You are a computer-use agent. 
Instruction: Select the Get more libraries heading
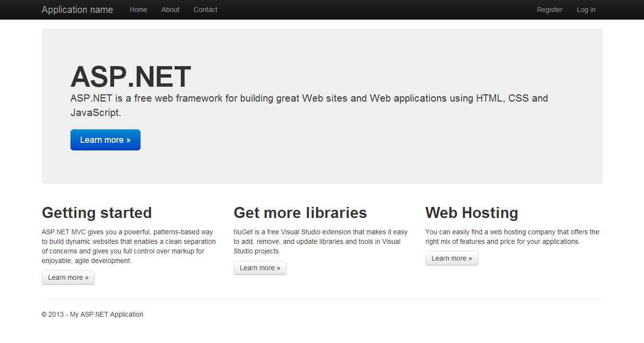pos(300,213)
